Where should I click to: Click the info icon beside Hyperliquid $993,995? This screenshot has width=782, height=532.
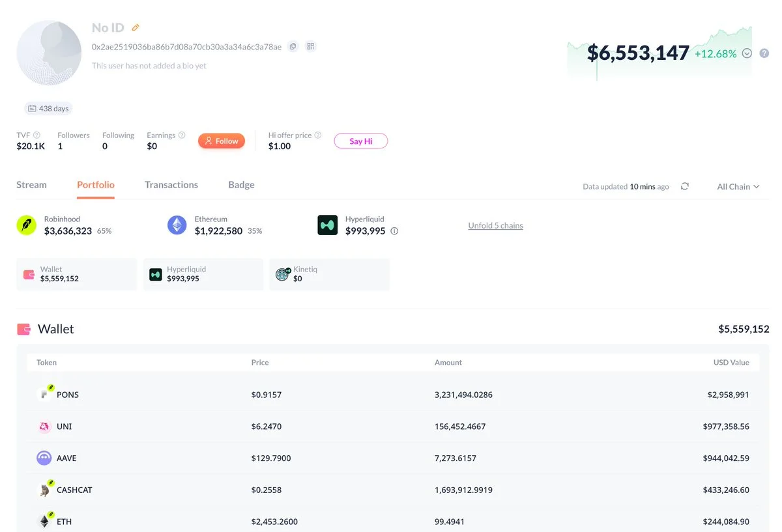click(x=394, y=231)
